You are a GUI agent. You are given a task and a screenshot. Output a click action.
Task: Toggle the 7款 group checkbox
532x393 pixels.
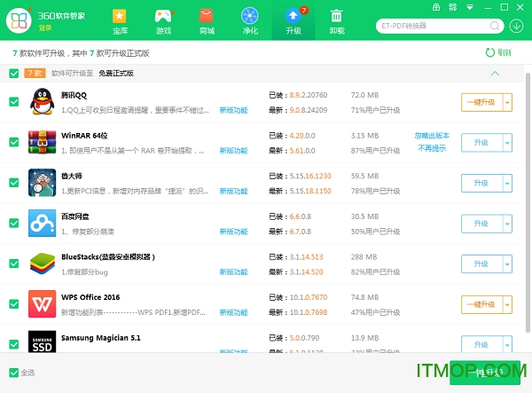point(14,74)
